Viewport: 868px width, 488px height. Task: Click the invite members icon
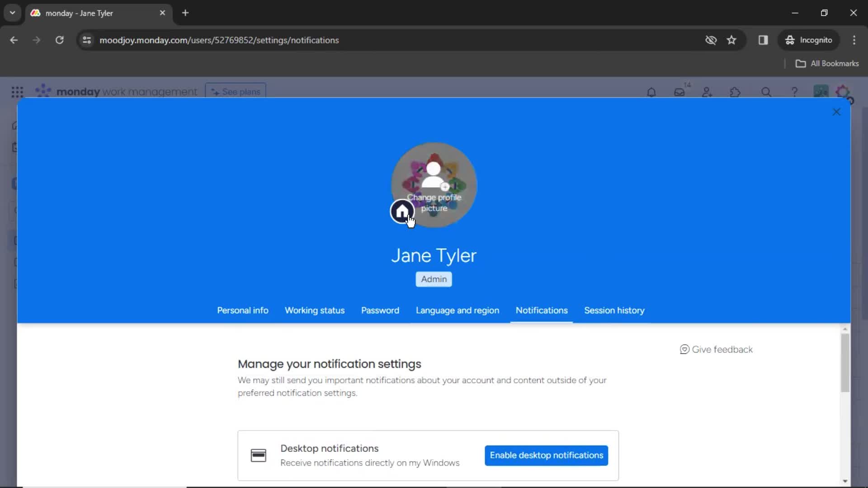tap(708, 92)
